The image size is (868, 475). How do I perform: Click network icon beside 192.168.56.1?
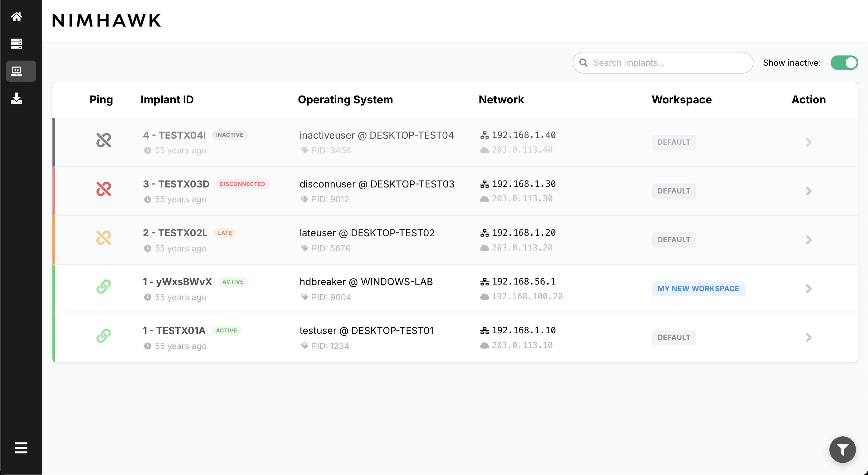point(485,282)
